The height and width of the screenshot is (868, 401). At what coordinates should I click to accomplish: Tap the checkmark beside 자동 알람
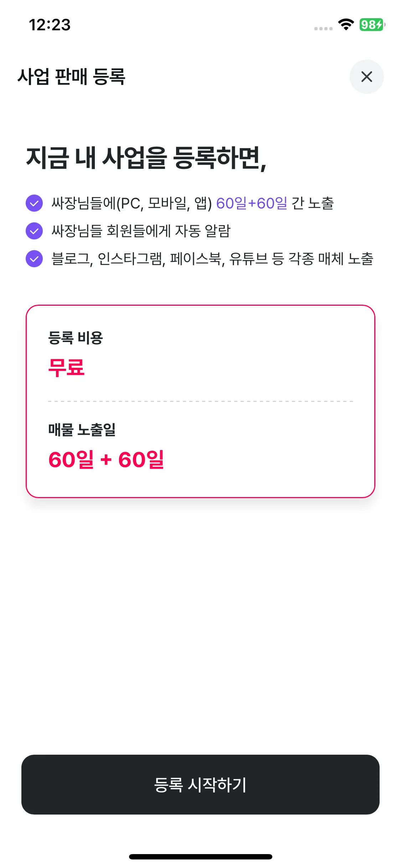(34, 231)
